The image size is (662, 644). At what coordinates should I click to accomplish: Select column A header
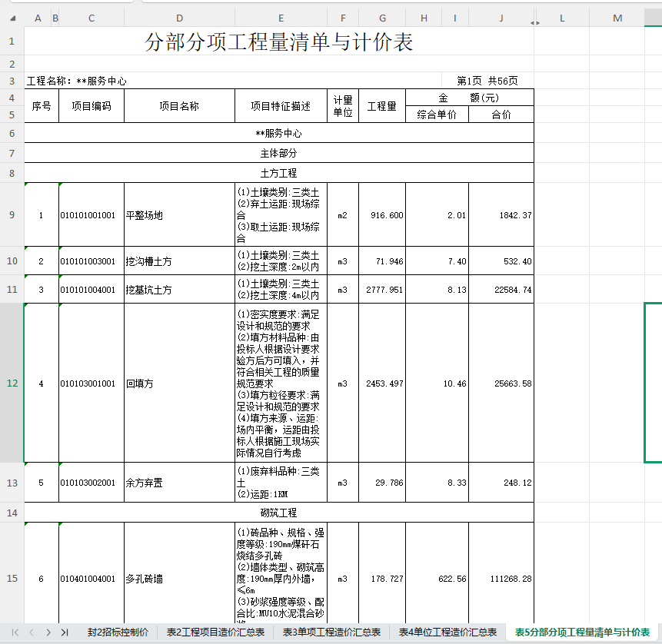pyautogui.click(x=38, y=18)
